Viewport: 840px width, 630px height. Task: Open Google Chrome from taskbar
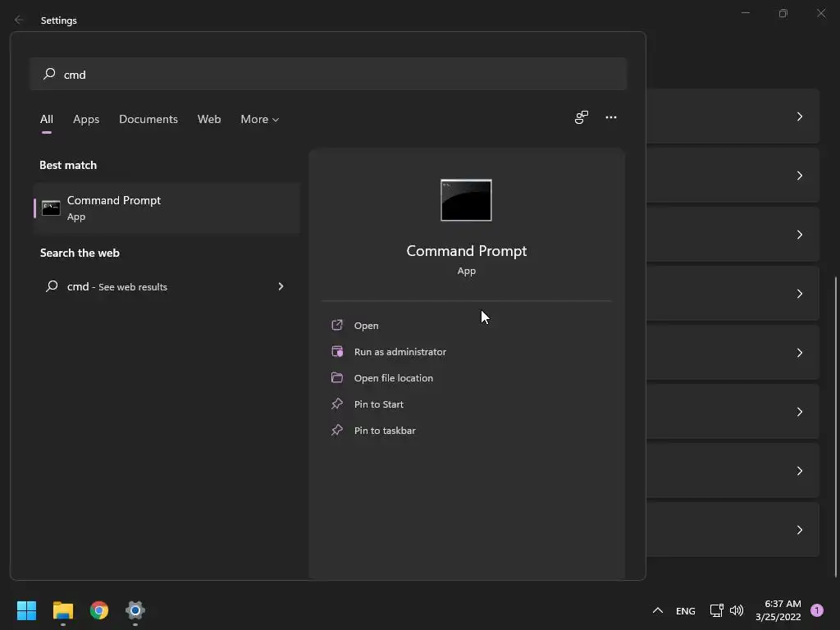pyautogui.click(x=99, y=610)
